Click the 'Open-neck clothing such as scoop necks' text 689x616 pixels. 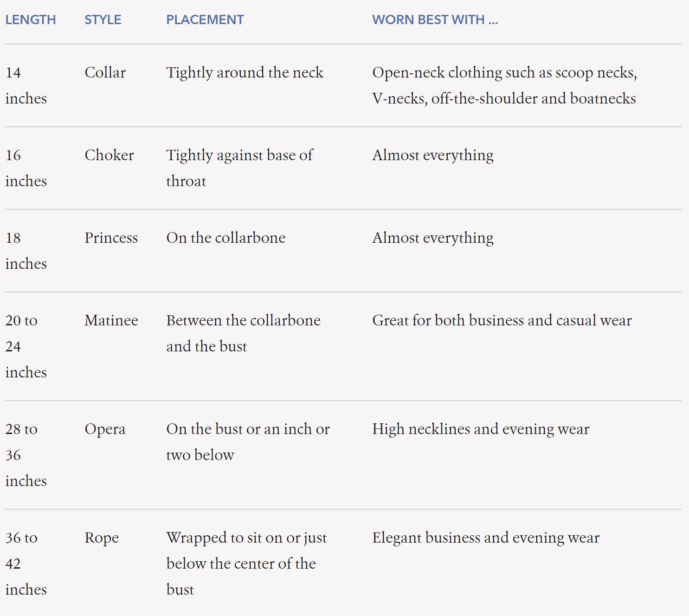click(x=504, y=73)
